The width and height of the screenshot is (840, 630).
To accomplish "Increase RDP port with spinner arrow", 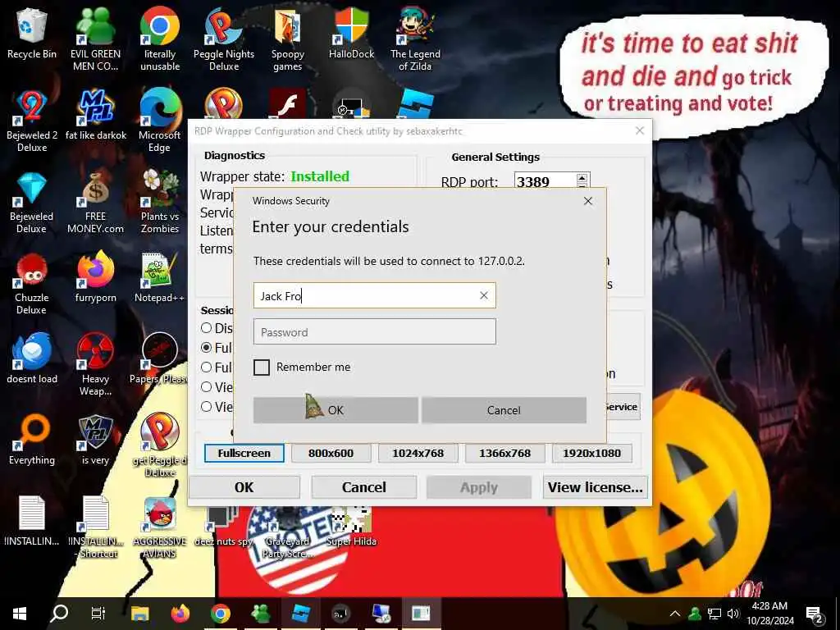I will (x=582, y=177).
